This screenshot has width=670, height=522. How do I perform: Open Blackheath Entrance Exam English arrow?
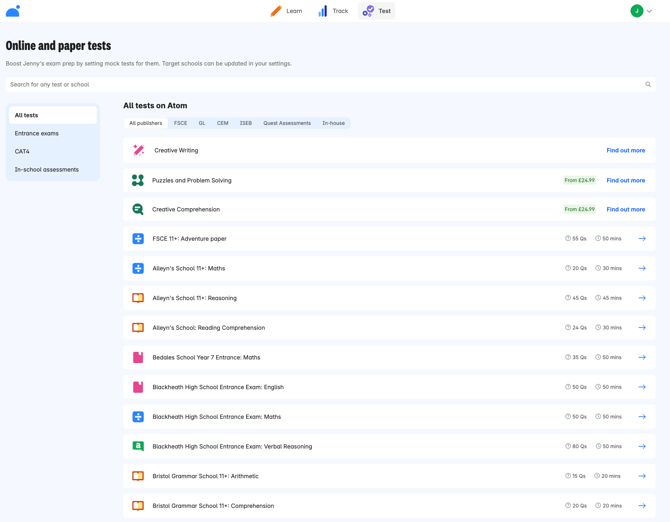pyautogui.click(x=642, y=387)
